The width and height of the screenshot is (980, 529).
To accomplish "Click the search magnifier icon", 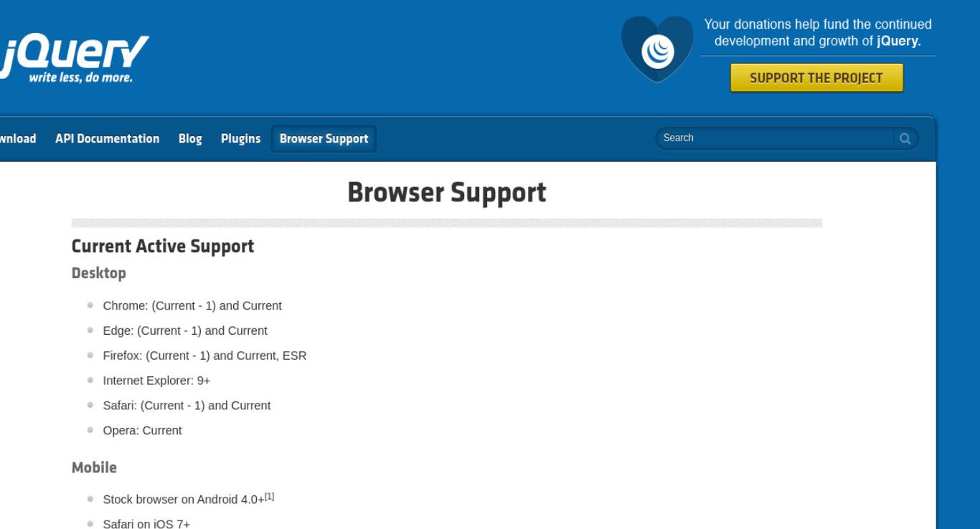I will [905, 138].
